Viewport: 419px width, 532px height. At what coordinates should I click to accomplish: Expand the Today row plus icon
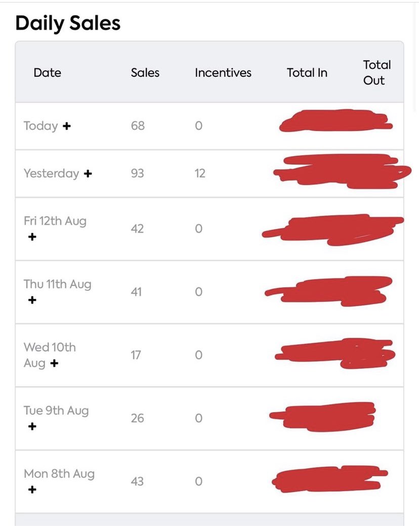(x=66, y=126)
